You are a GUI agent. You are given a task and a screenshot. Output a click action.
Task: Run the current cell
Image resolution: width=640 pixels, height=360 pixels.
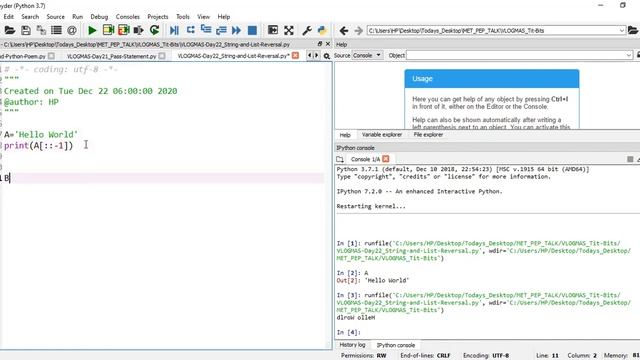click(x=108, y=30)
